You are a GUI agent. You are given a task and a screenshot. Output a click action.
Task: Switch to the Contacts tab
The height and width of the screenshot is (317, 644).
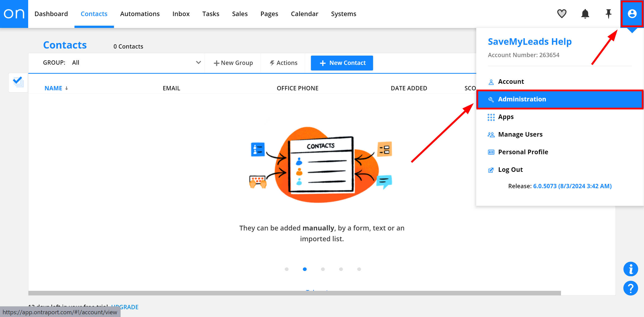pyautogui.click(x=94, y=14)
